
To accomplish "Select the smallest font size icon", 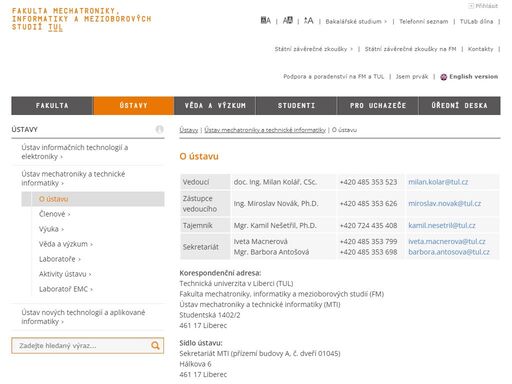I will pyautogui.click(x=265, y=21).
